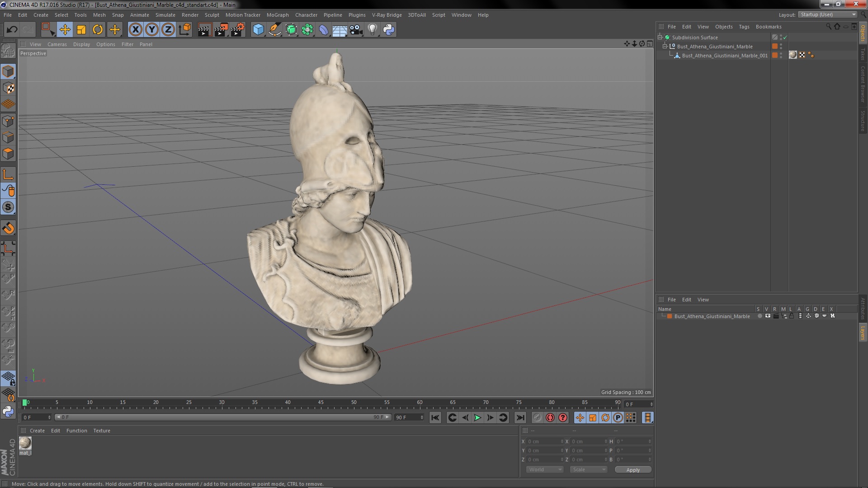
Task: Open deformer Bend icon
Action: tap(324, 30)
